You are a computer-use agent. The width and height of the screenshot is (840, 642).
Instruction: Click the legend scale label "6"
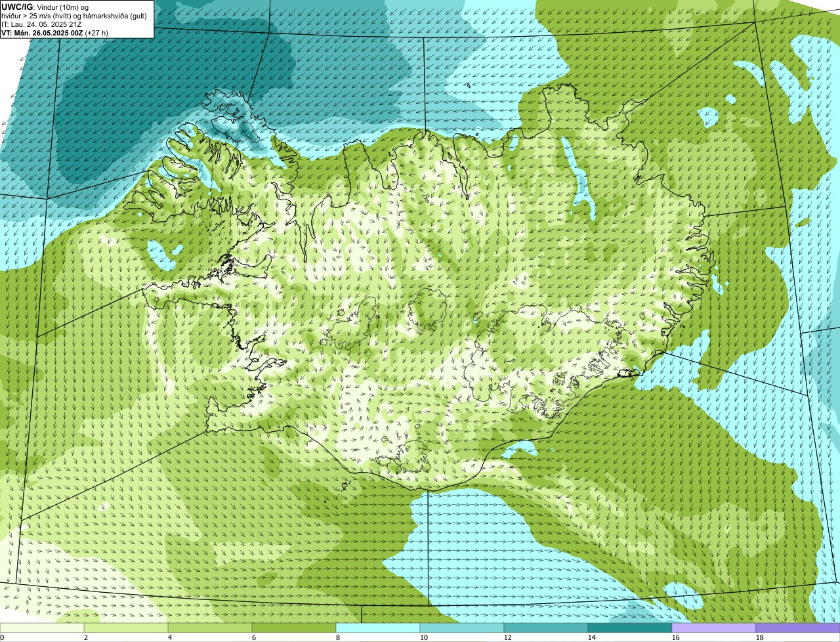point(254,637)
